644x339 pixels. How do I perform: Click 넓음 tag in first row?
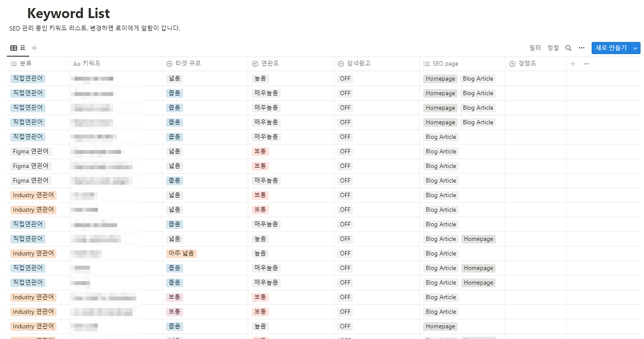pyautogui.click(x=175, y=78)
